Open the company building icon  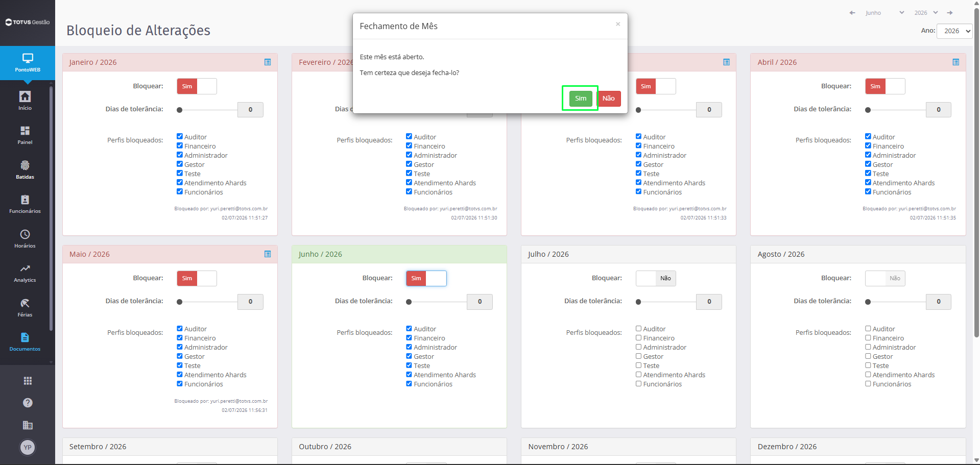pos(28,425)
